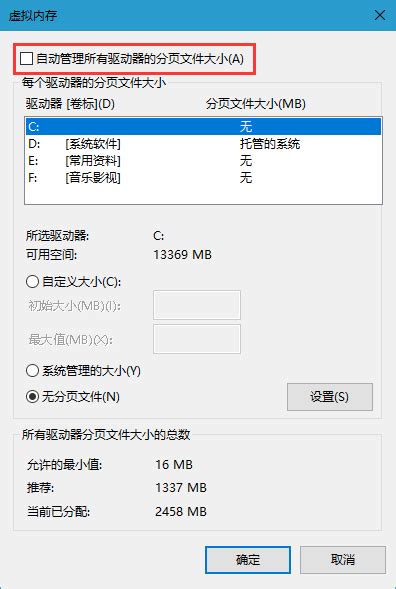
Task: Click the 设置(S) button
Action: click(x=330, y=397)
